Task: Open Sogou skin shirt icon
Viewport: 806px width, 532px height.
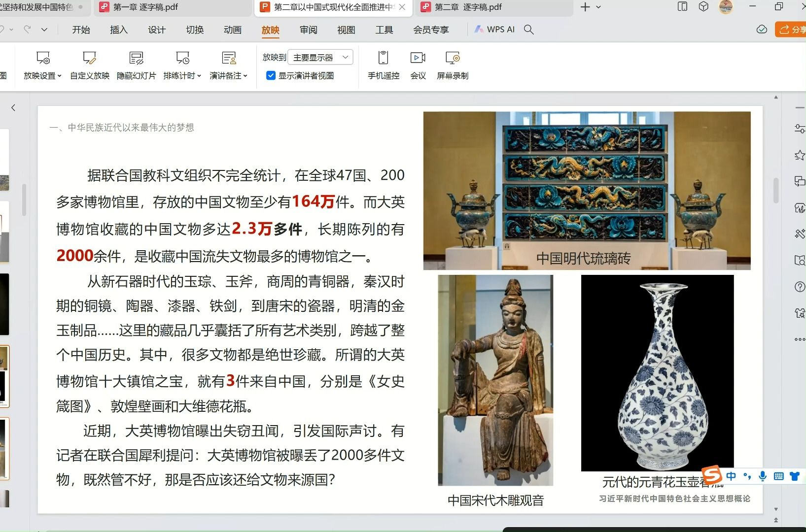Action: point(795,476)
